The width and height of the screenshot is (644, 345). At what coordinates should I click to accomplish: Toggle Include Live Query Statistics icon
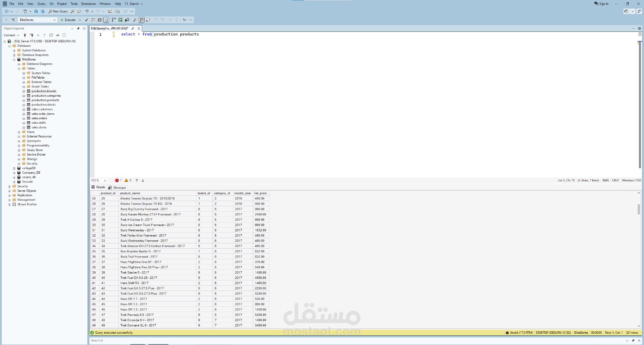point(120,20)
